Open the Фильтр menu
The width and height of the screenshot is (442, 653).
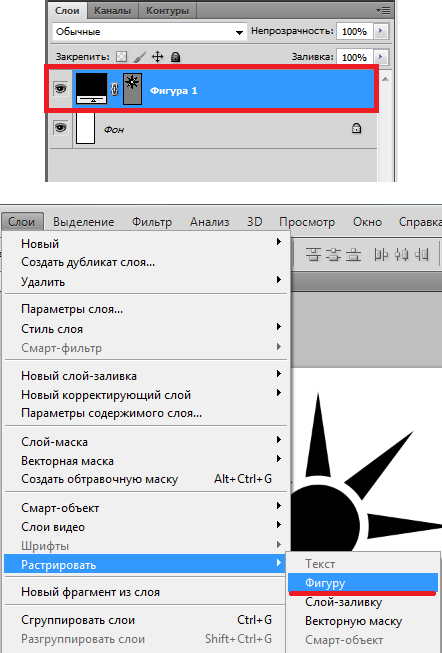tap(152, 222)
